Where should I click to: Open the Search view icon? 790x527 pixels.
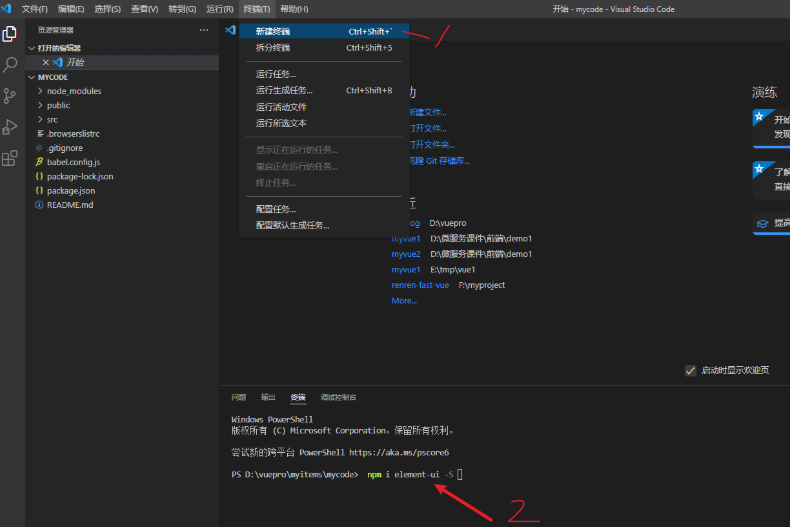(x=10, y=64)
